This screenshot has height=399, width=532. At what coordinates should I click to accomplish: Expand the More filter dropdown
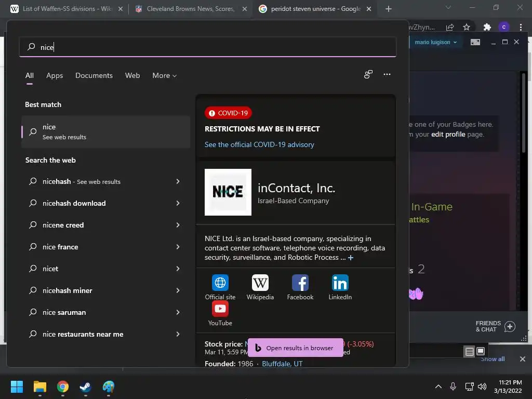pyautogui.click(x=165, y=75)
